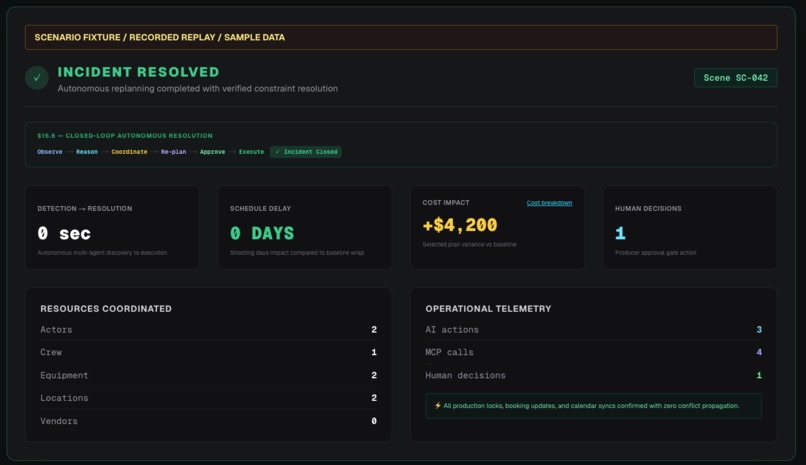Click the Crew count value
Screen dimensions: 806x465
[x=374, y=352]
